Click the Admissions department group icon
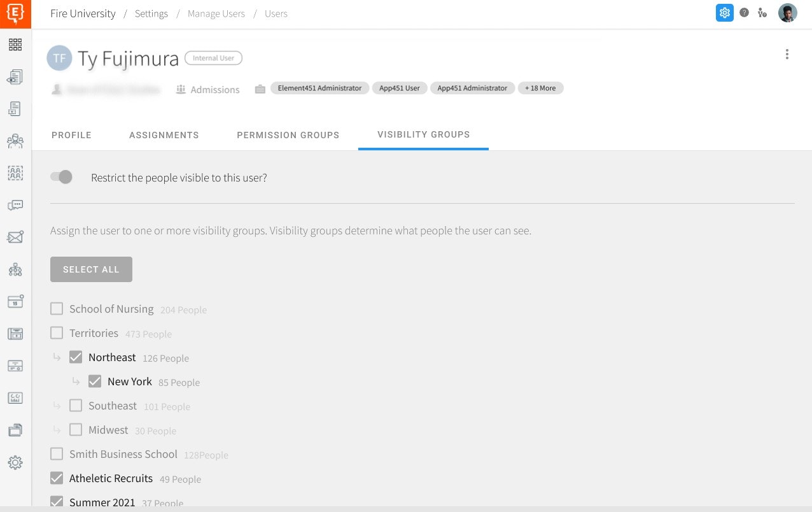Viewport: 812px width, 512px height. (181, 89)
